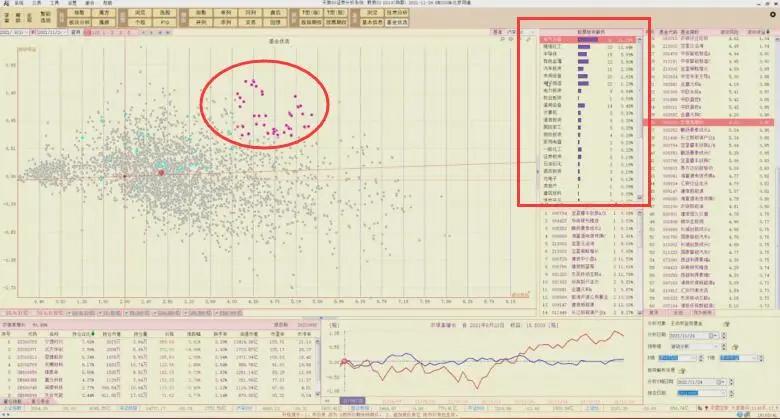Expand the Y轴 axis dropdown
This screenshot has width=780, height=419.
coord(758,355)
